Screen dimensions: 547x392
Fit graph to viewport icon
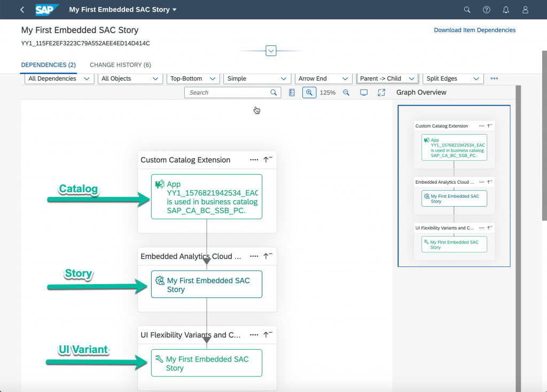pos(363,92)
